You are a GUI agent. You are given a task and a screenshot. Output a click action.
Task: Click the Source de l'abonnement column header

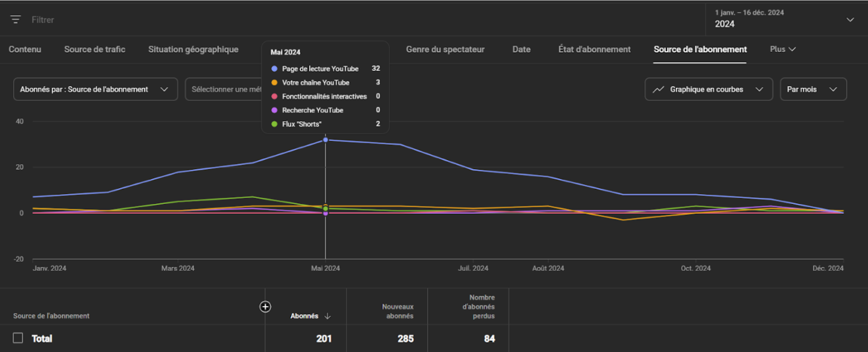pos(51,316)
